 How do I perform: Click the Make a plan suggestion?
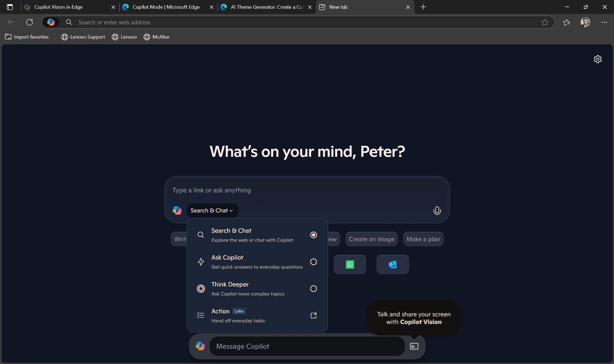[x=423, y=239]
